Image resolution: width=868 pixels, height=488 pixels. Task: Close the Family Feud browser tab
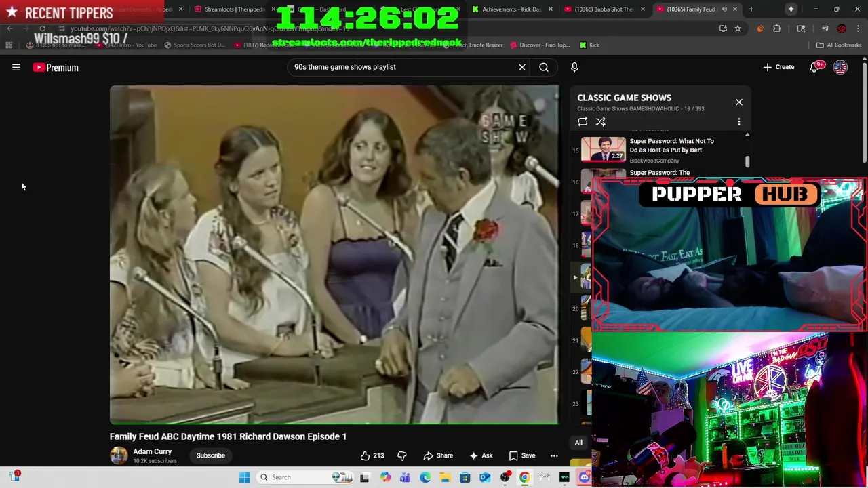(x=735, y=9)
